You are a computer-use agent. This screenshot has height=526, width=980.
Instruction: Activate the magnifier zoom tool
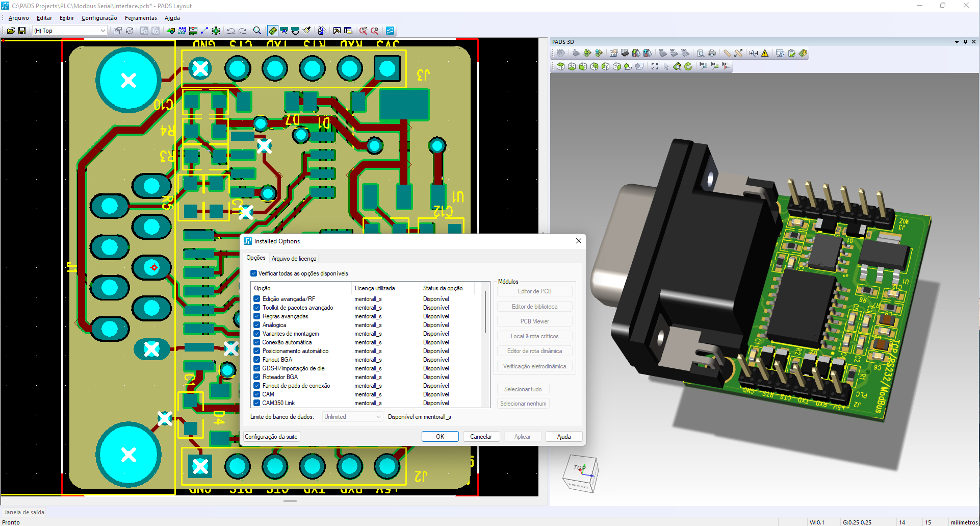[257, 31]
